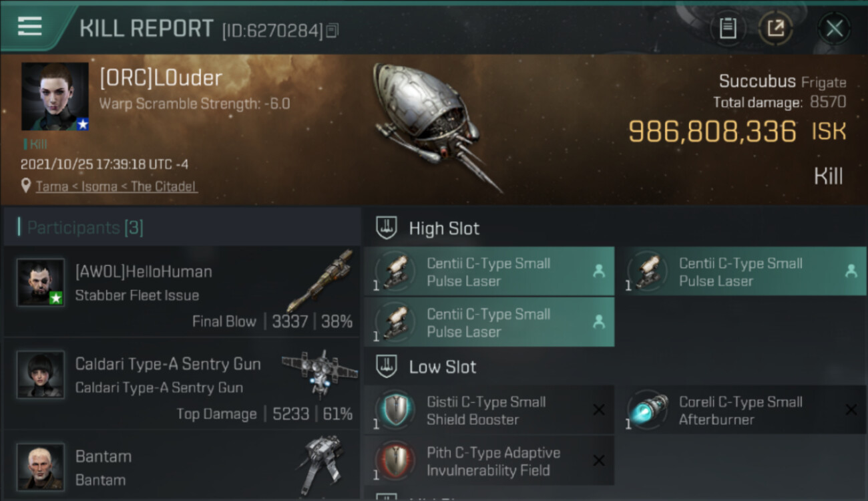Open LOuder pilot portrait

[55, 97]
